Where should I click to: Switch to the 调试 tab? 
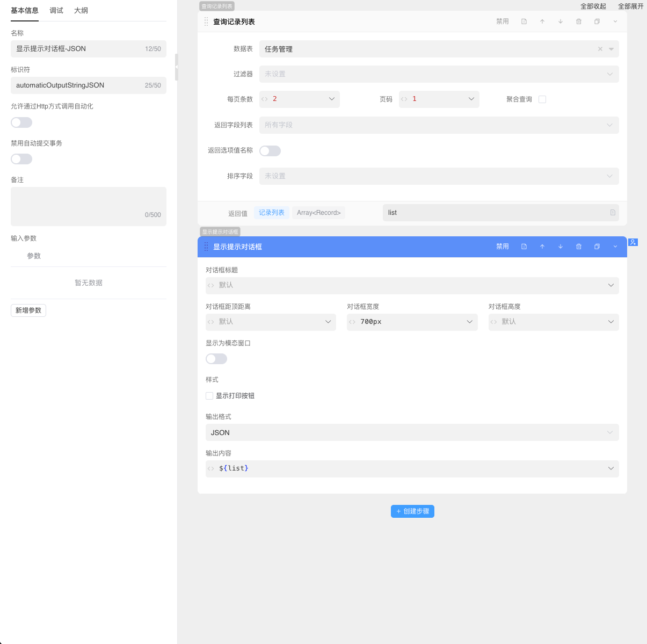[56, 10]
